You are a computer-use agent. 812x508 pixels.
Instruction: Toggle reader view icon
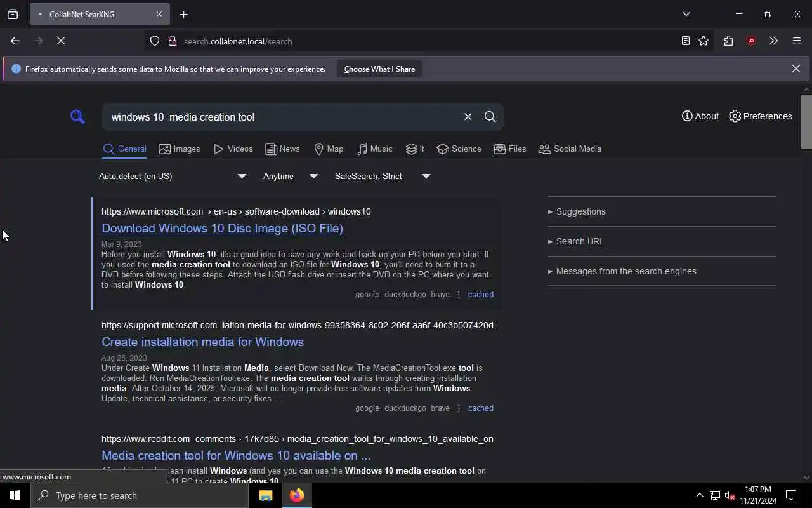[x=685, y=41]
